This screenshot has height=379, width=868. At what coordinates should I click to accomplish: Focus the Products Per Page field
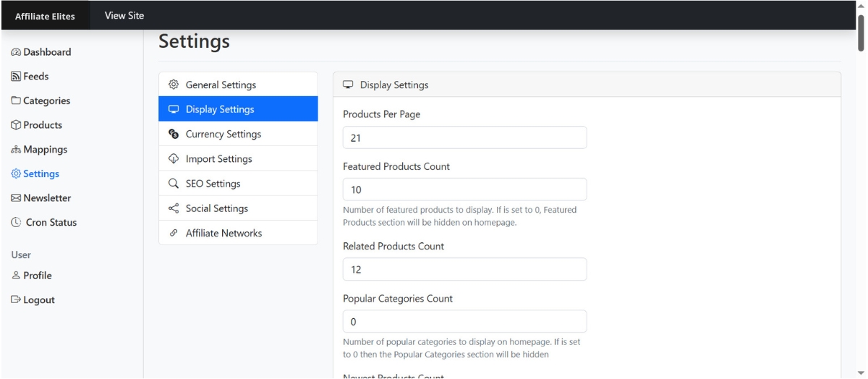click(464, 137)
